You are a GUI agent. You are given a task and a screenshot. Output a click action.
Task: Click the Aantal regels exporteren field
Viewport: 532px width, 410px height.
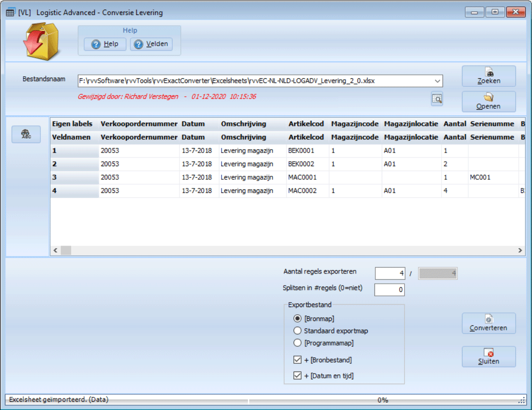pos(390,274)
